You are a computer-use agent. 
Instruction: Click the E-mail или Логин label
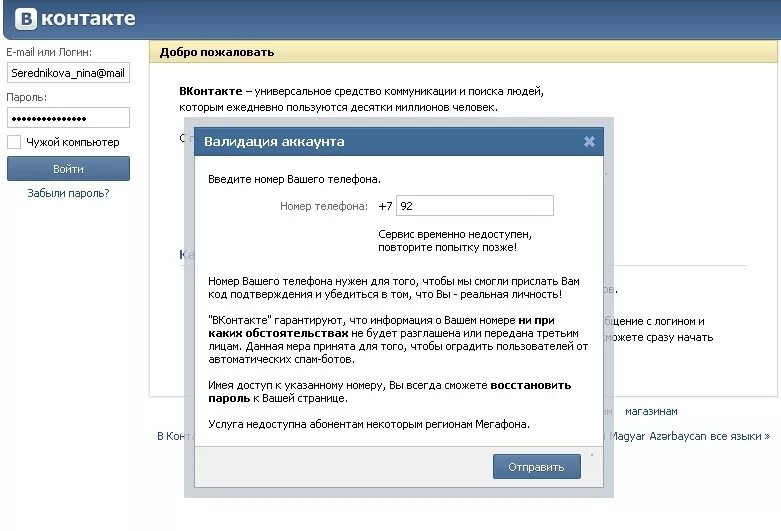49,52
